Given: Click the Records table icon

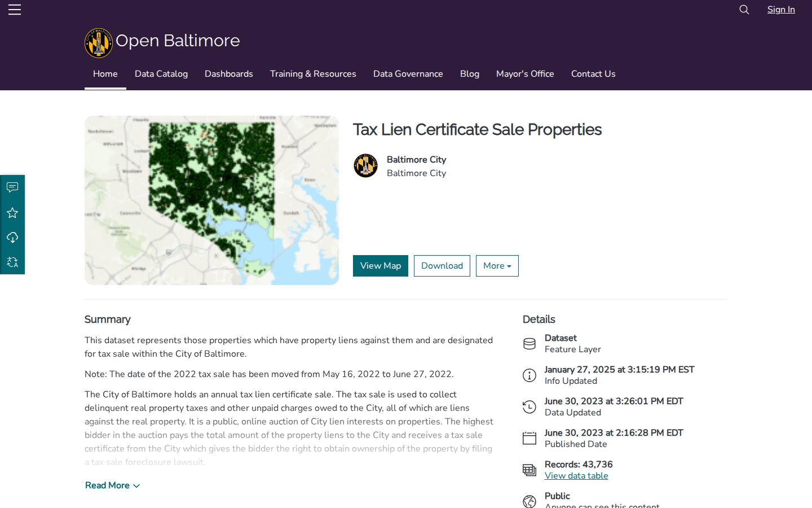Looking at the screenshot, I should [529, 470].
